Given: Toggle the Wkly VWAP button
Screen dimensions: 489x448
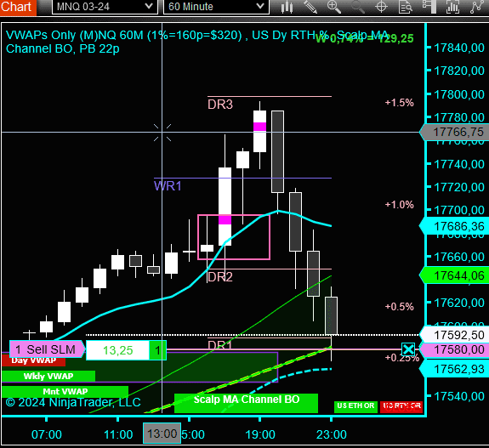Looking at the screenshot, I should pyautogui.click(x=48, y=376).
